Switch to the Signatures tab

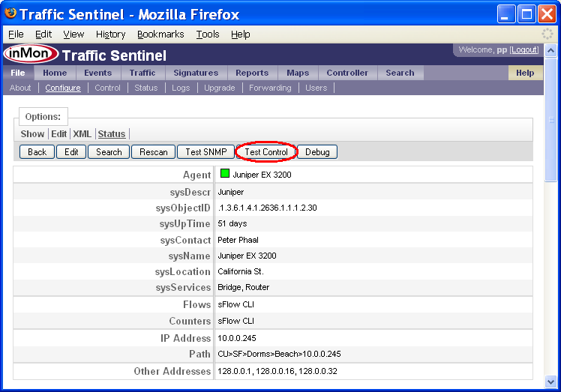pyautogui.click(x=196, y=73)
